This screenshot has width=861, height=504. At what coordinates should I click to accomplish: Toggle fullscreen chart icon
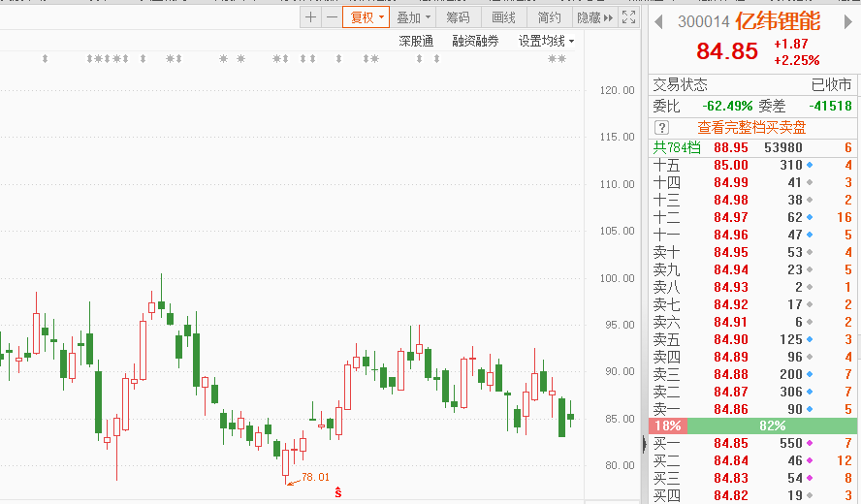point(628,17)
